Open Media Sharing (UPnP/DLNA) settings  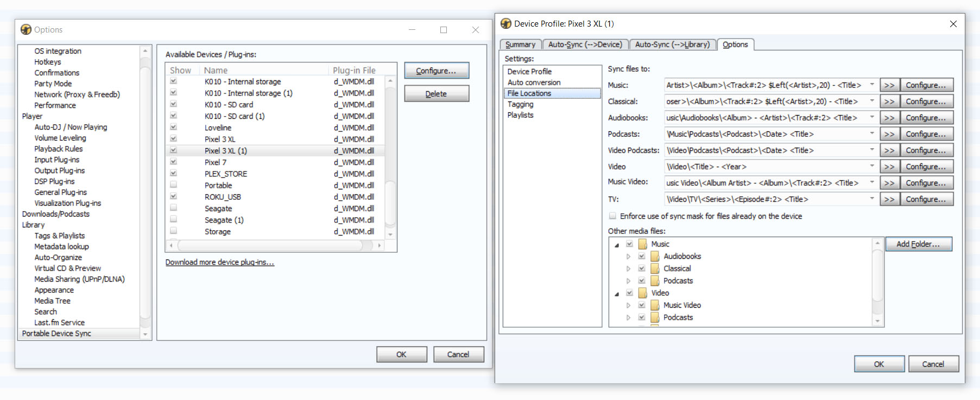[x=79, y=279]
